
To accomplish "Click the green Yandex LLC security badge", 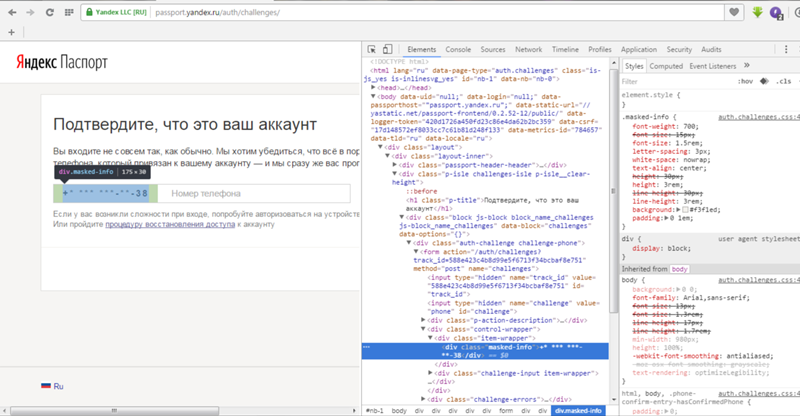I will click(116, 12).
